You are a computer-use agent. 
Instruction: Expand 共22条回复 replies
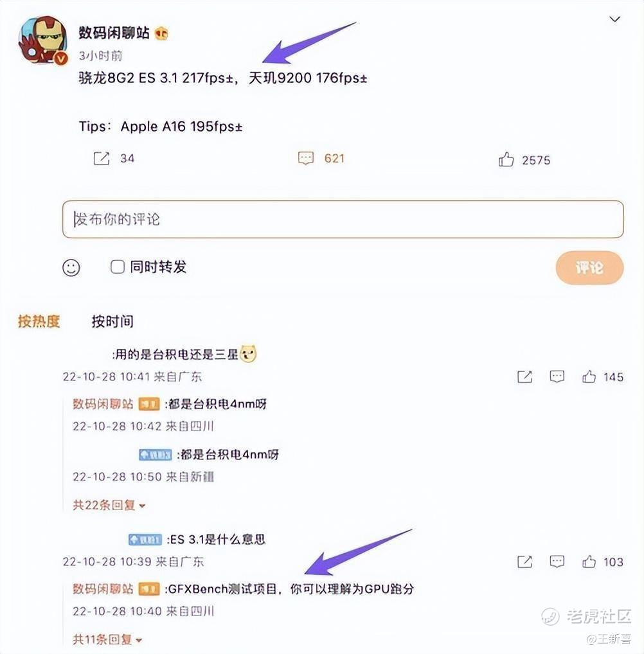pos(109,505)
